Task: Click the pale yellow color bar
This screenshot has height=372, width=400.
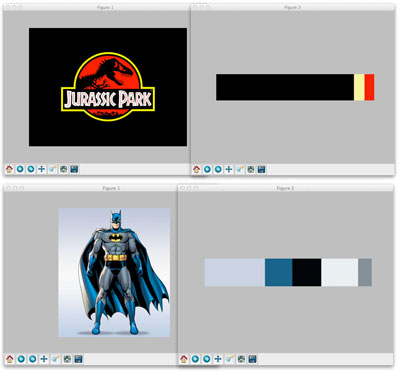Action: (359, 87)
